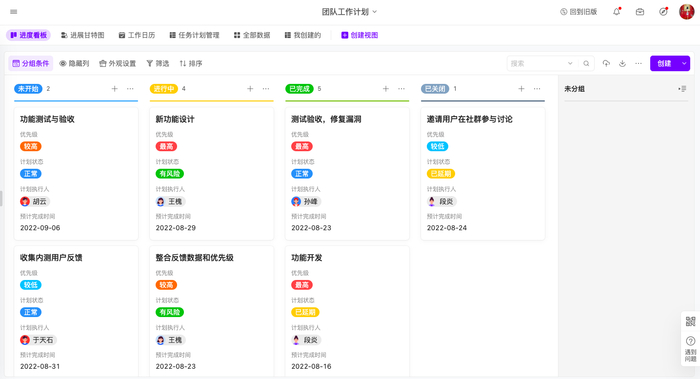Click the 外观设置 appearance settings
The image size is (700, 379).
coord(117,63)
